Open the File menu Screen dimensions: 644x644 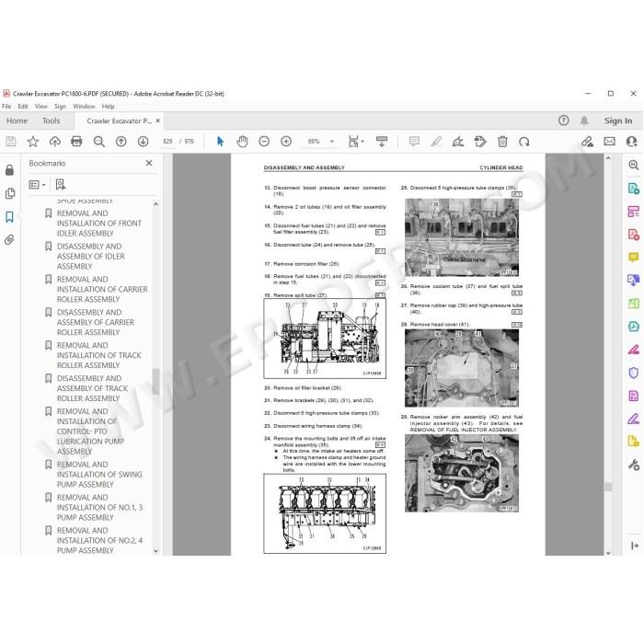[6, 107]
